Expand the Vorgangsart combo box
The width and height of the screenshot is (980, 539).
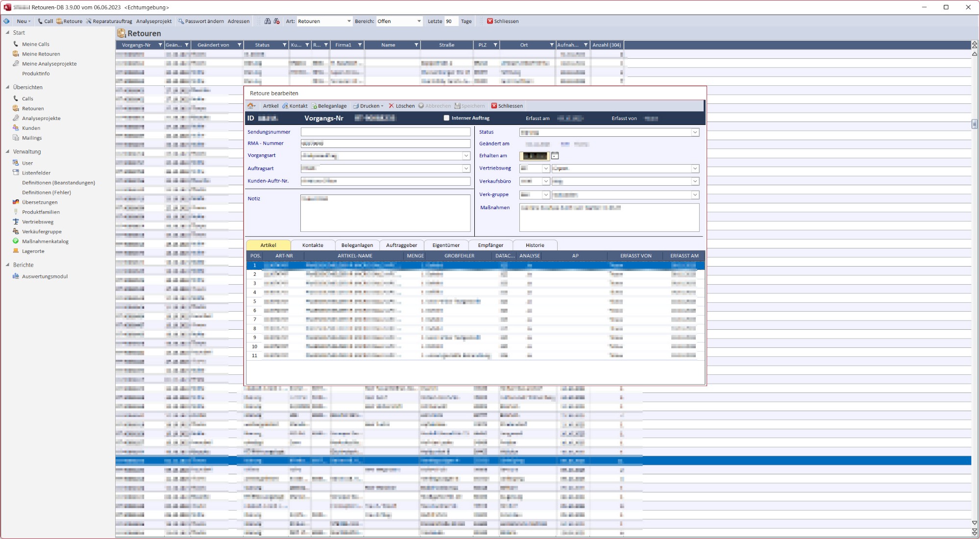coord(466,156)
